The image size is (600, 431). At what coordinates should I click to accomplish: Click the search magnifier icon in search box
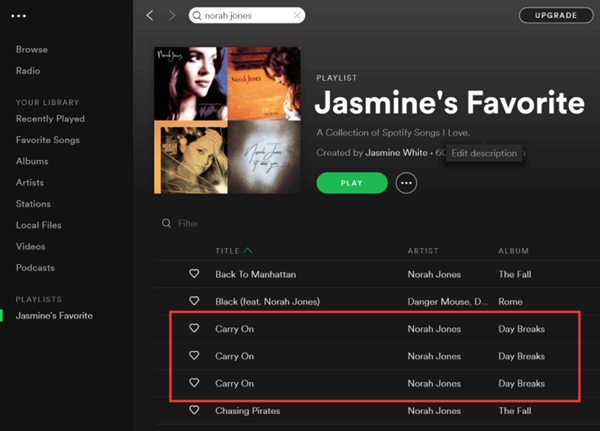[x=197, y=16]
